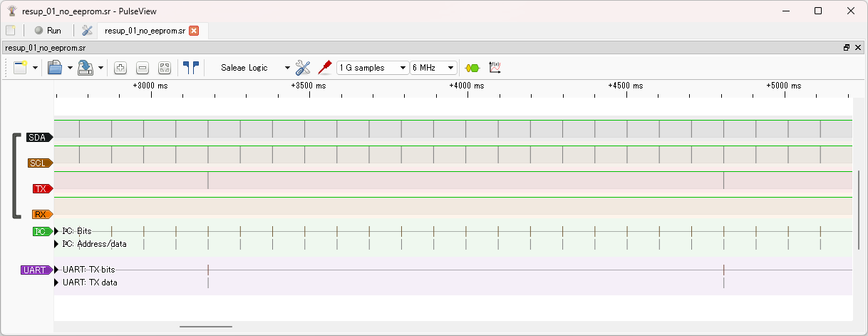Expand the new view dropdown arrow

[x=35, y=68]
